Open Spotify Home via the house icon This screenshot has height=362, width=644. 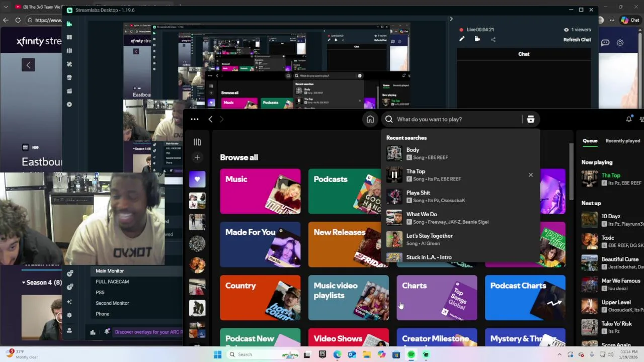point(370,119)
